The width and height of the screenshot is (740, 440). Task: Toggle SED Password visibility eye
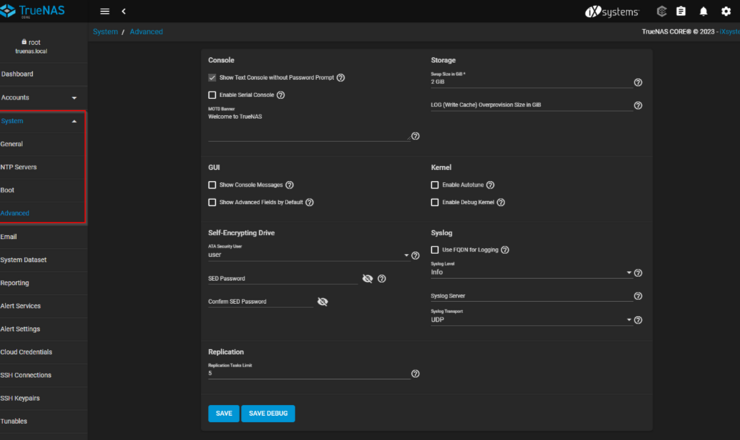click(x=367, y=279)
